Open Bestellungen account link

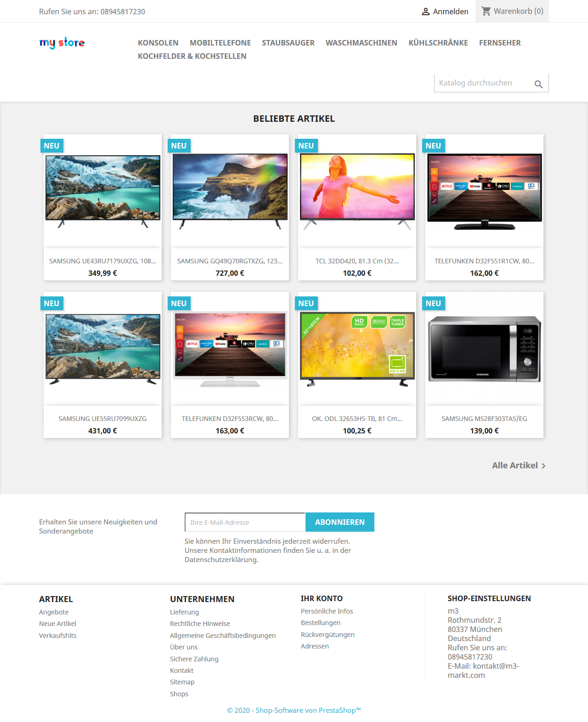pyautogui.click(x=321, y=623)
